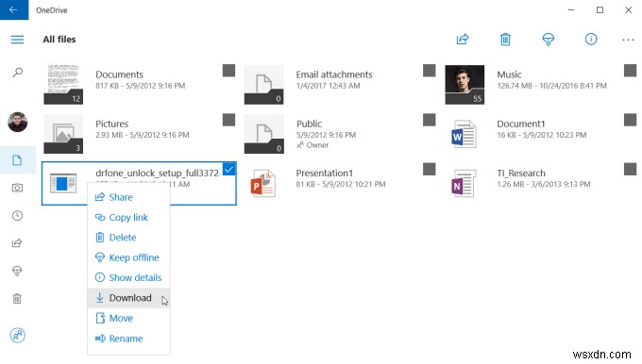Choose Keep offline from context menu

pos(128,257)
